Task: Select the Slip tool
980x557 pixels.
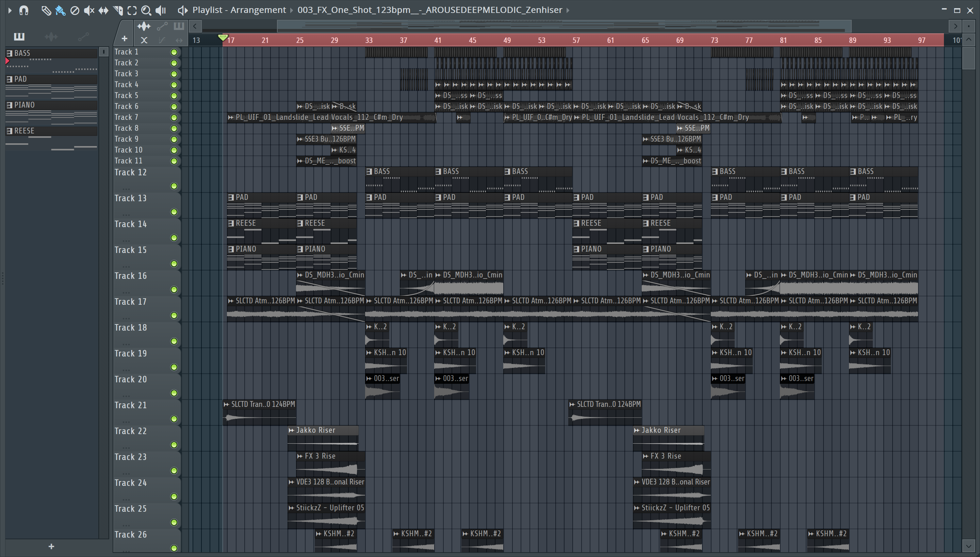Action: point(103,10)
